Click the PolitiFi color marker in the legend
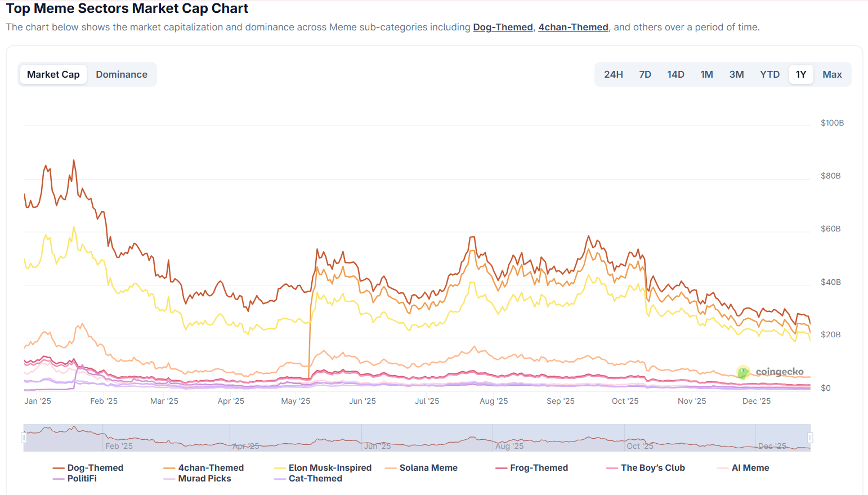This screenshot has width=868, height=495. [58, 478]
